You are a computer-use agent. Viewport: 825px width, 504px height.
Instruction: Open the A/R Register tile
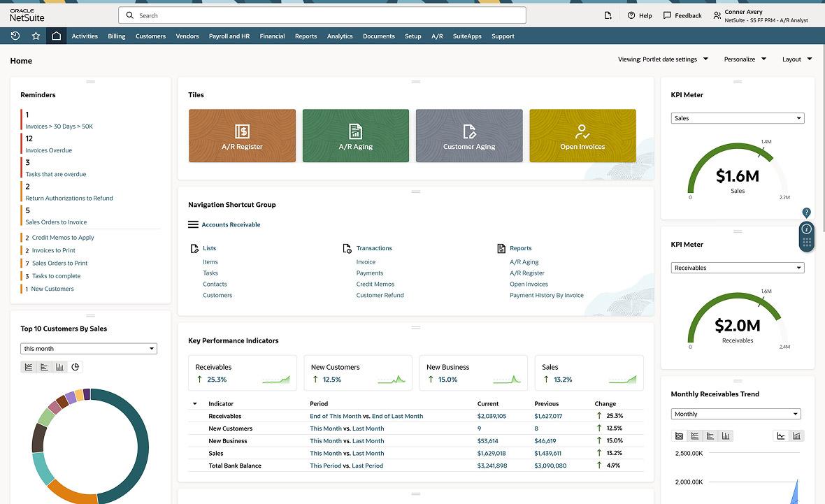pos(242,136)
